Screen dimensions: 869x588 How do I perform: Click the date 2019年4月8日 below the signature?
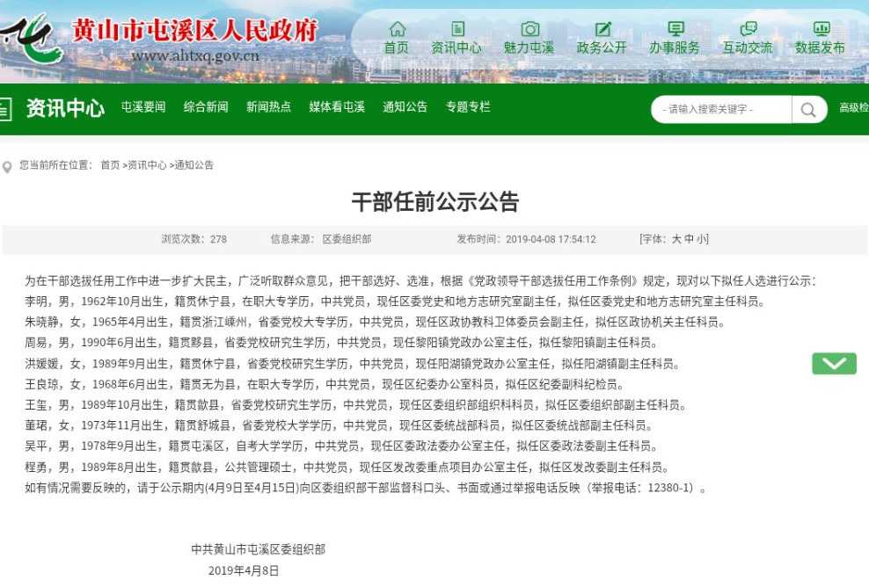(x=244, y=570)
